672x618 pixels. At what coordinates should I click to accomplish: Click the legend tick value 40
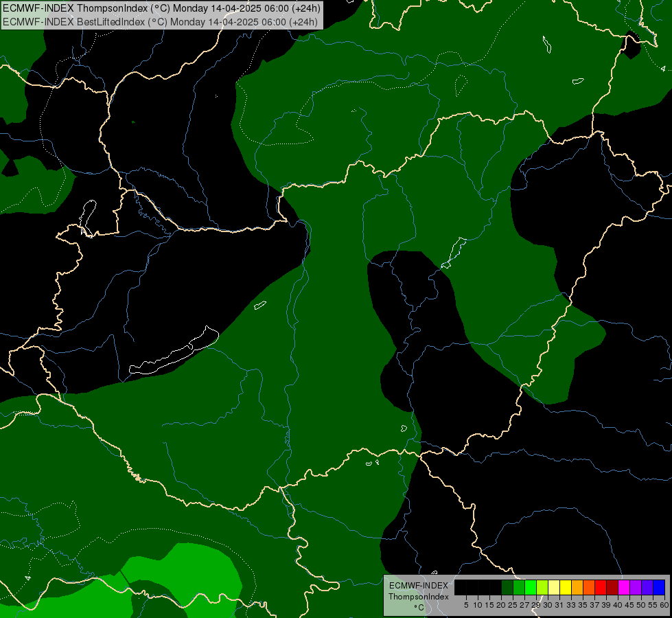pyautogui.click(x=618, y=605)
